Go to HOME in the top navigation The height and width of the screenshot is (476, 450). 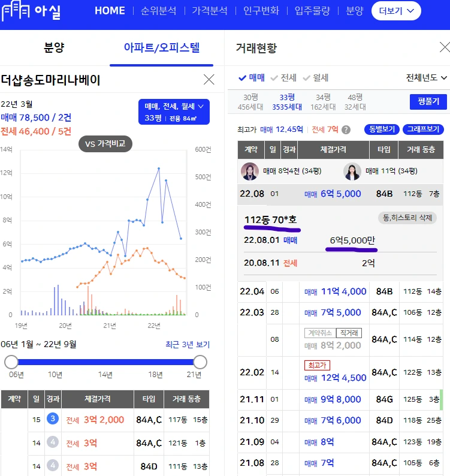[110, 11]
